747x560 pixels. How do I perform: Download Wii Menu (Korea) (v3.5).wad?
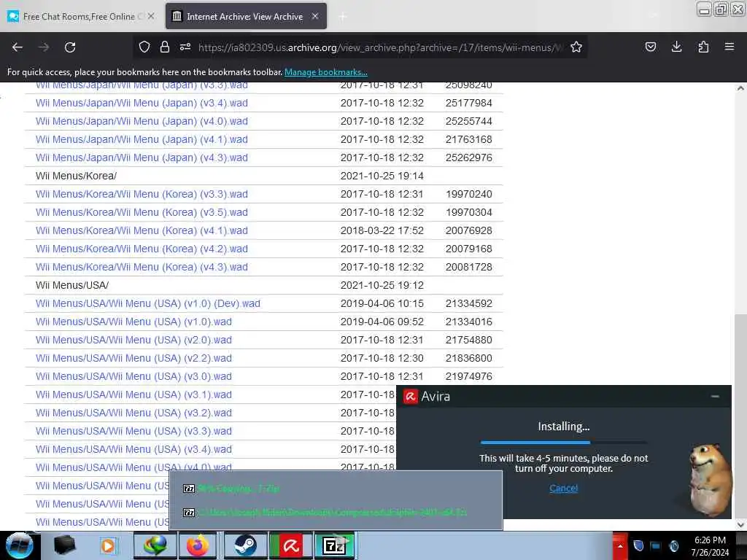142,212
